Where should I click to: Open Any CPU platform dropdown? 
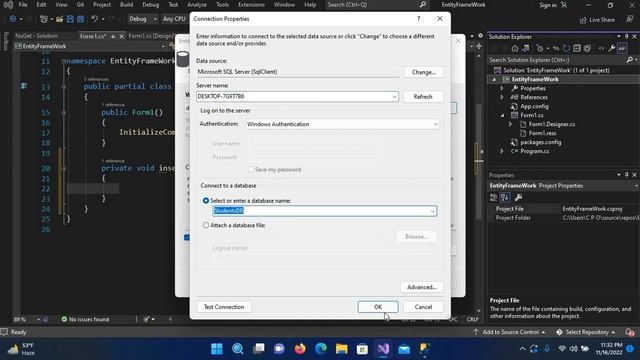coord(174,19)
